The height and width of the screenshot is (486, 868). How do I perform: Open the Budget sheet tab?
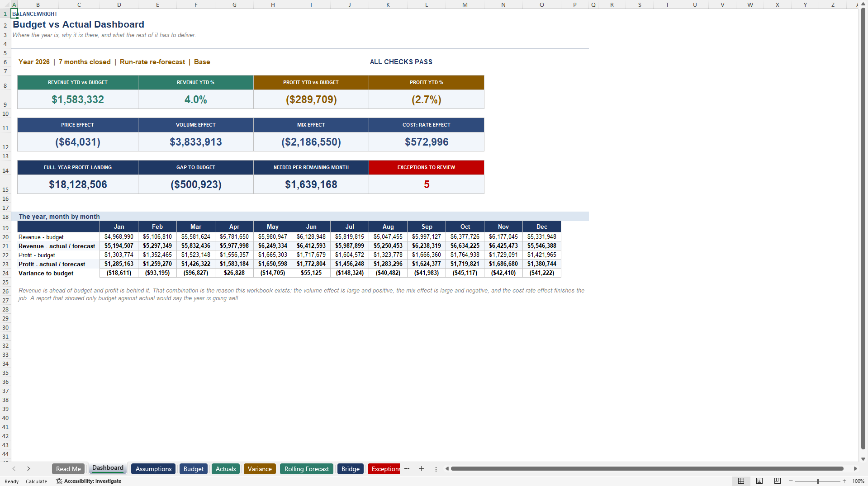pos(194,469)
